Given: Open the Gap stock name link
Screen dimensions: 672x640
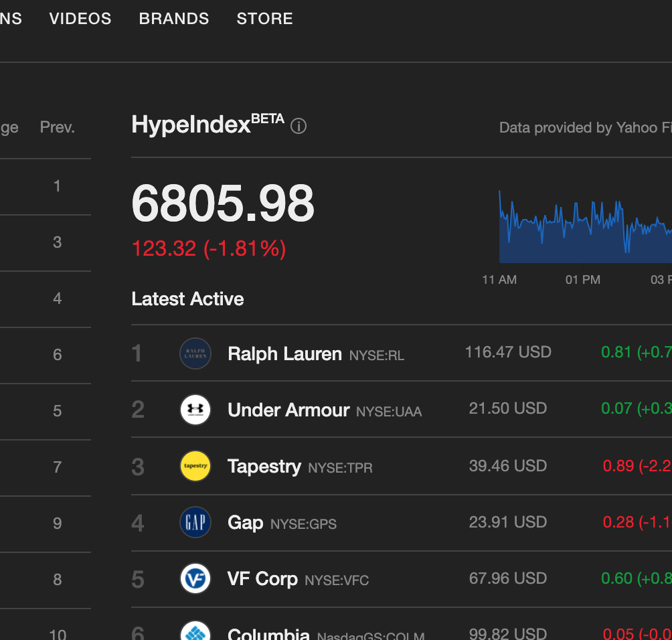Looking at the screenshot, I should 246,522.
